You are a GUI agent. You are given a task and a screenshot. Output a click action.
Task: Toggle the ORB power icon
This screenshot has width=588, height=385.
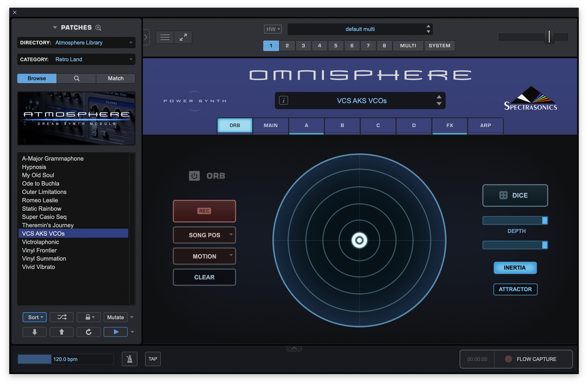coord(194,176)
